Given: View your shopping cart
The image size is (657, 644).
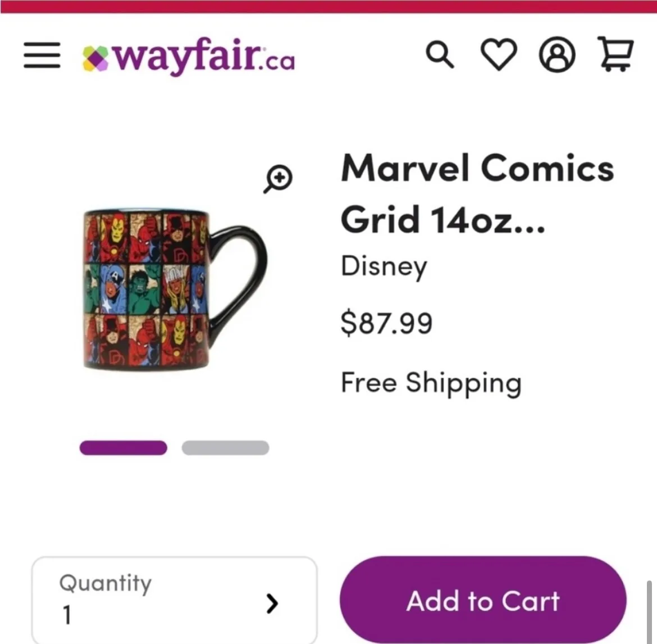Looking at the screenshot, I should (x=615, y=55).
